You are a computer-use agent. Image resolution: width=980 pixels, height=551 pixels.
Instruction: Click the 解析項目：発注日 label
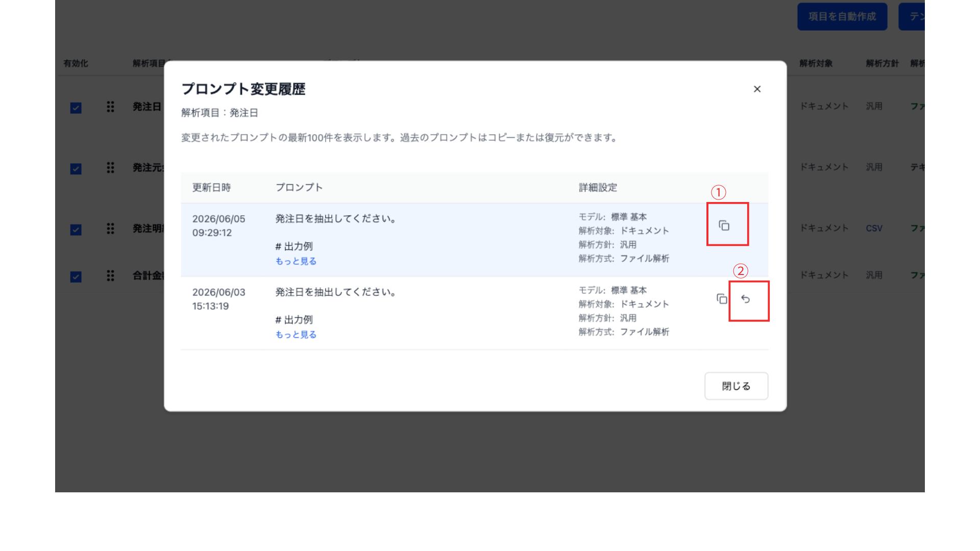pyautogui.click(x=219, y=113)
